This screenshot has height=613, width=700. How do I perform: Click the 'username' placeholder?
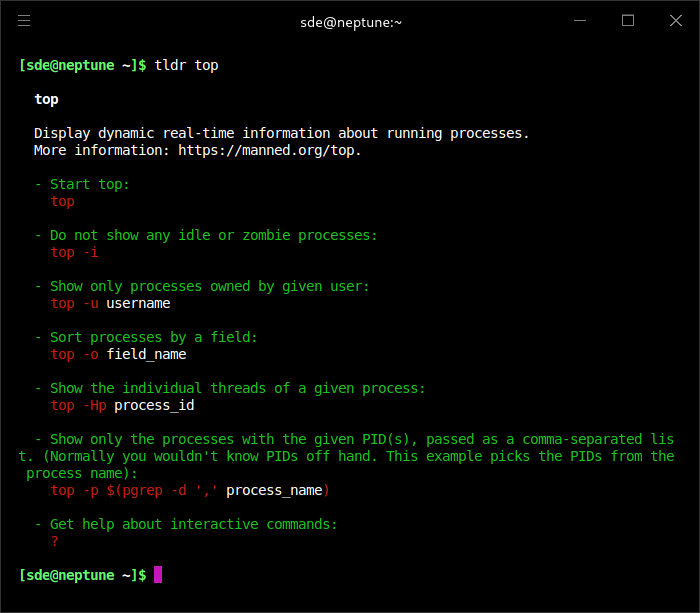[138, 303]
